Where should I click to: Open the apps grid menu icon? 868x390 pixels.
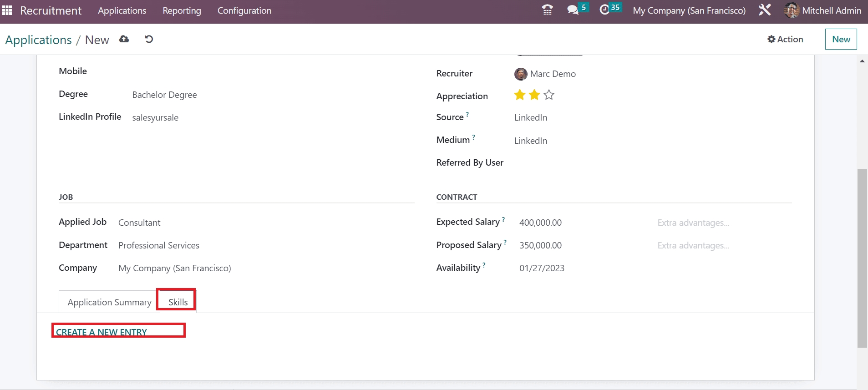pos(7,10)
